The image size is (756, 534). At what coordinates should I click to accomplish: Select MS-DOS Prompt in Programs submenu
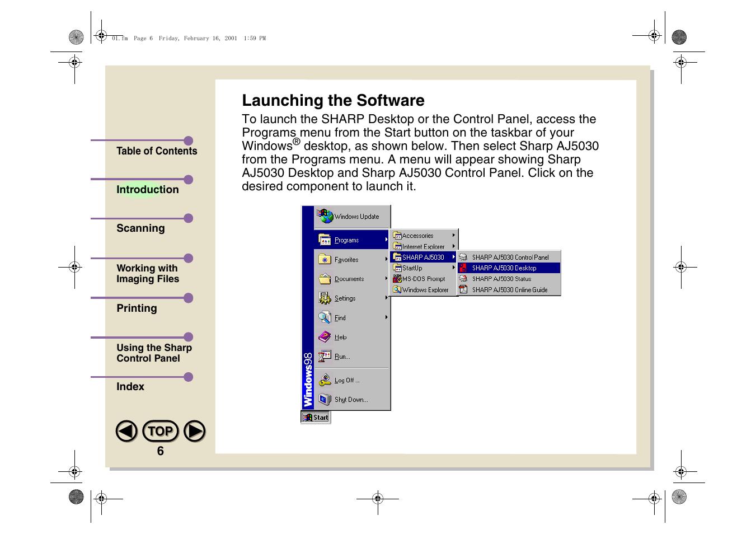(x=423, y=279)
